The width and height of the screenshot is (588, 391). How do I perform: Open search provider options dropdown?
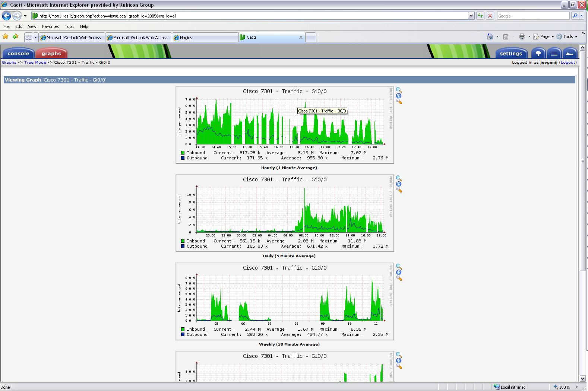tap(582, 16)
